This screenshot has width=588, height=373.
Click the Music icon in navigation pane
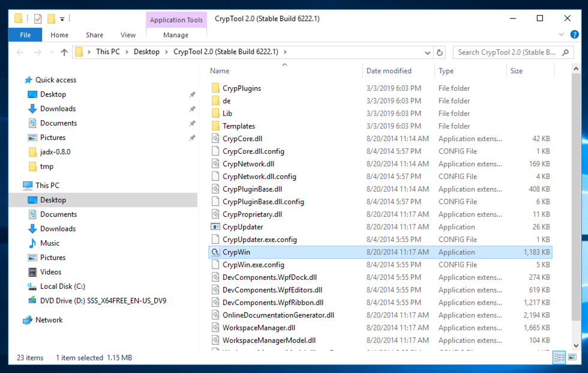[32, 243]
